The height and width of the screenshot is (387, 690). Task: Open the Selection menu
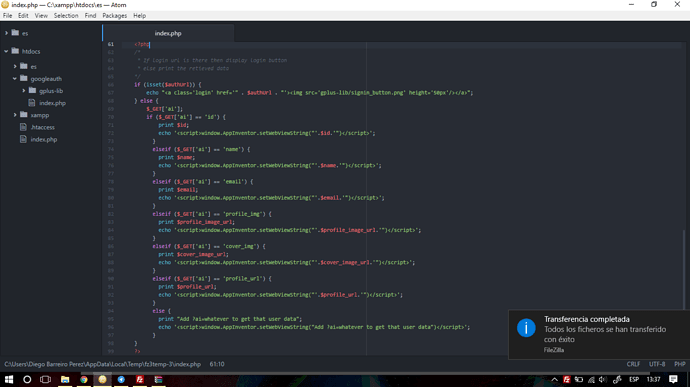point(66,15)
